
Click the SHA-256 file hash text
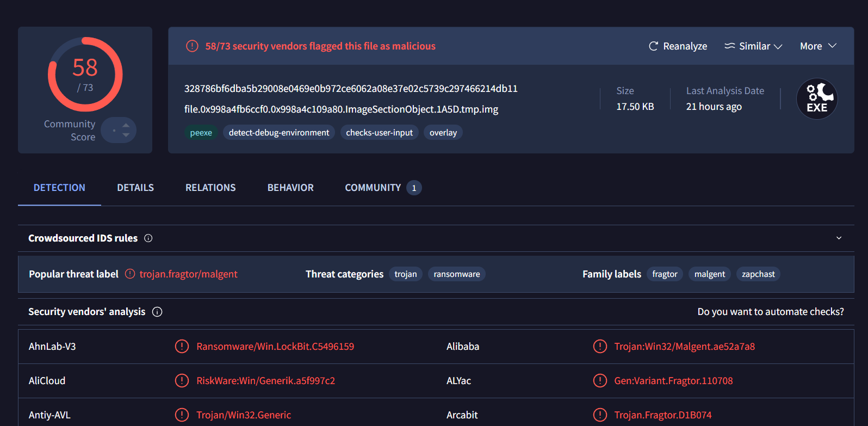351,89
